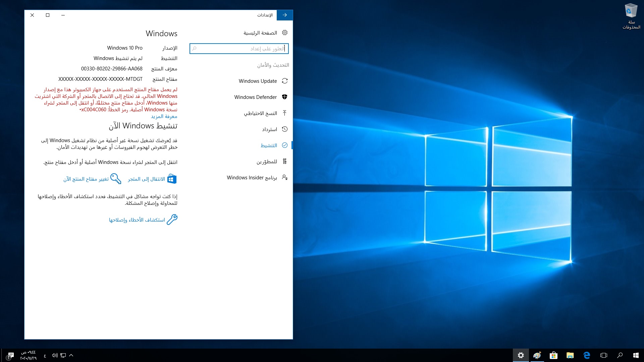Click the Windows Insider person icon
The width and height of the screenshot is (644, 362).
point(285,178)
